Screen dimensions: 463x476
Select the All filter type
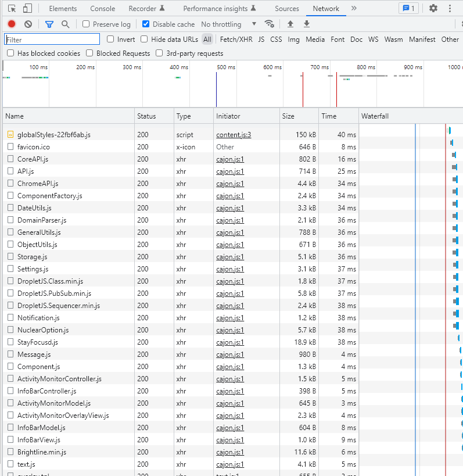click(207, 40)
